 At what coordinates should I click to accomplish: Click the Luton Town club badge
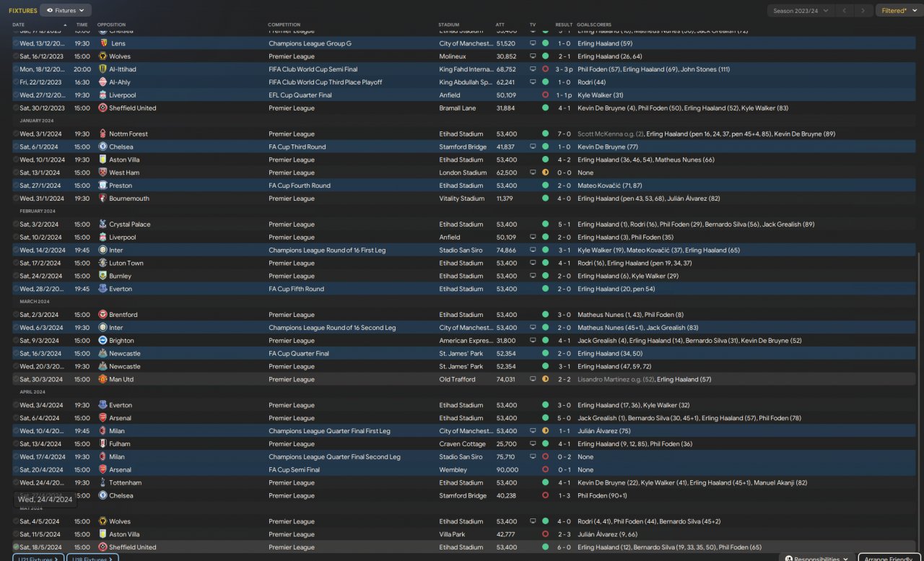tap(103, 264)
